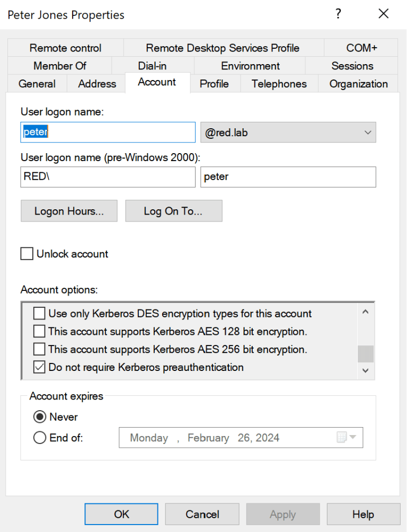Open the Remote Desktop Services Profile tab

(223, 48)
